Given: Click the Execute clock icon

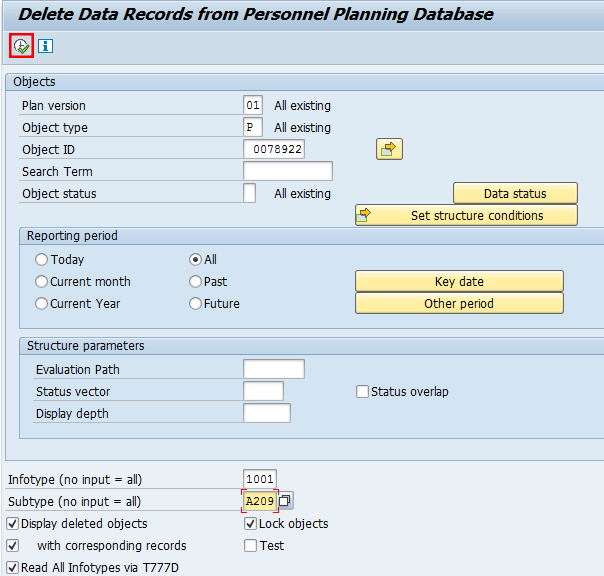Looking at the screenshot, I should click(21, 46).
